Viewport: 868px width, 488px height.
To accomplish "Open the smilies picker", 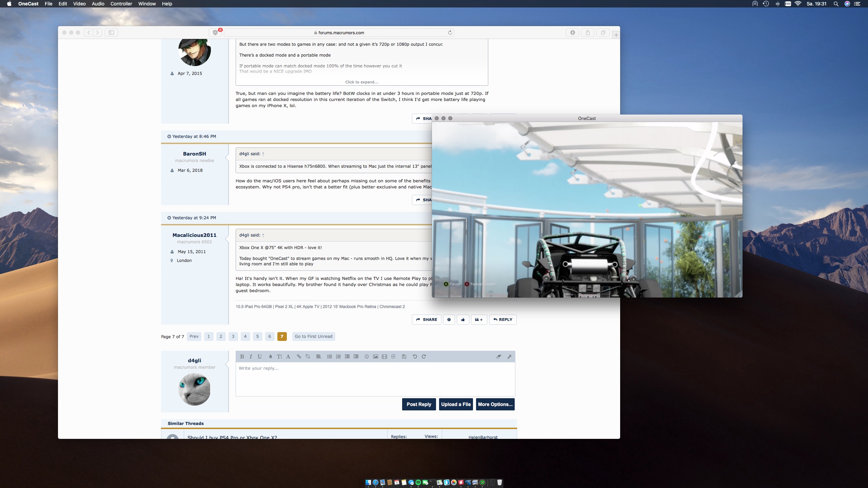I will 367,357.
